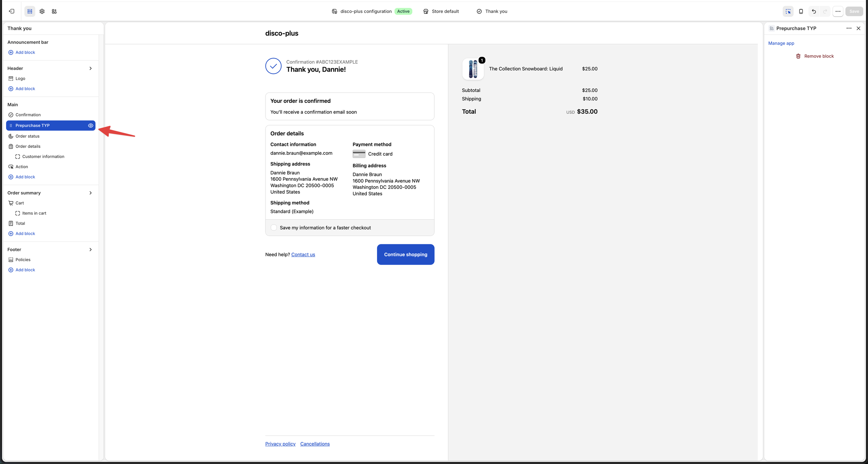
Task: Select the Logo block icon
Action: click(11, 78)
